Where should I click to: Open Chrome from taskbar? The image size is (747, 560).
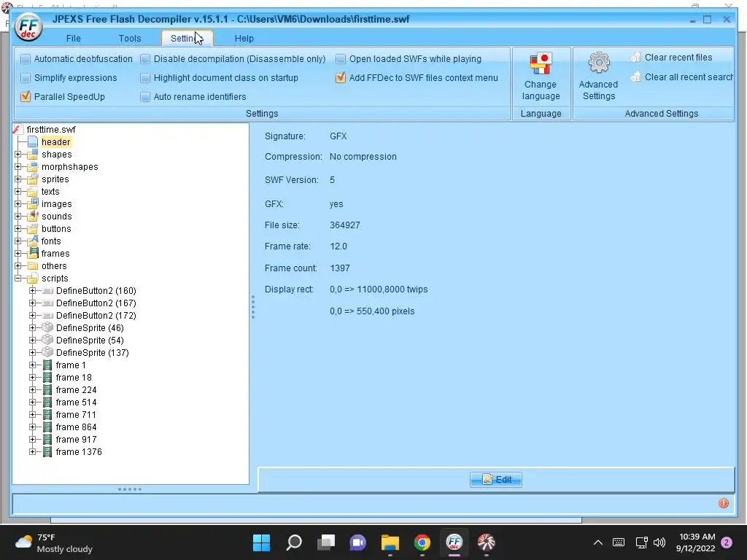[x=422, y=542]
